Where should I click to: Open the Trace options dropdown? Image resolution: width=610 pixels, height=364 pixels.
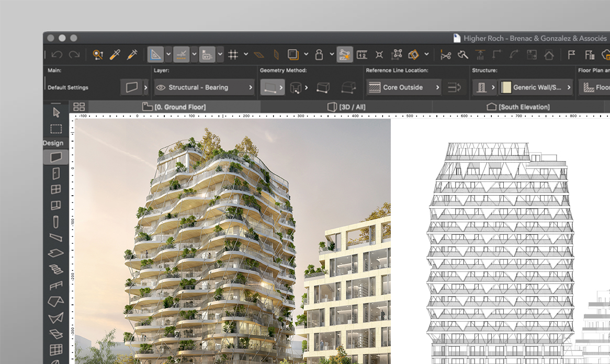pos(306,54)
